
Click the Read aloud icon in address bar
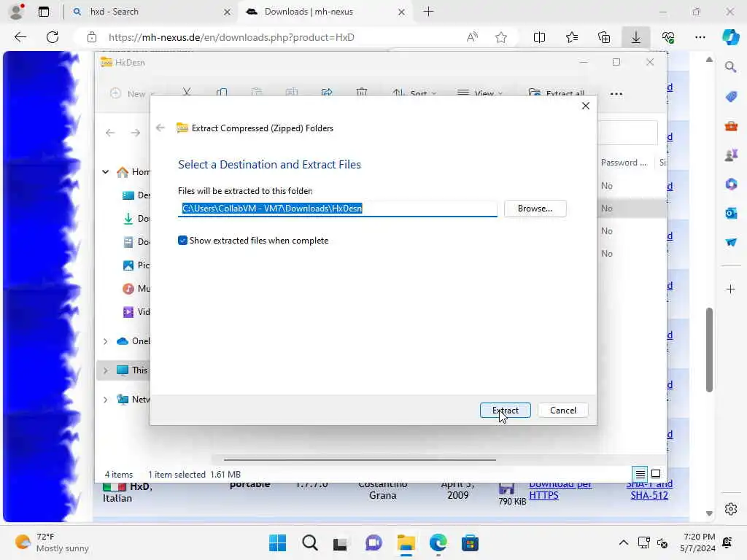472,37
